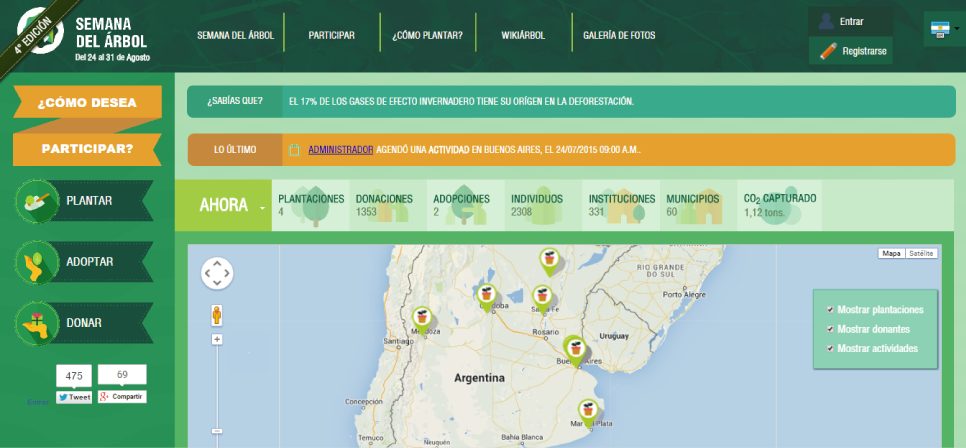
Task: Disable the Mostrar actividades checkbox
Action: pos(830,348)
